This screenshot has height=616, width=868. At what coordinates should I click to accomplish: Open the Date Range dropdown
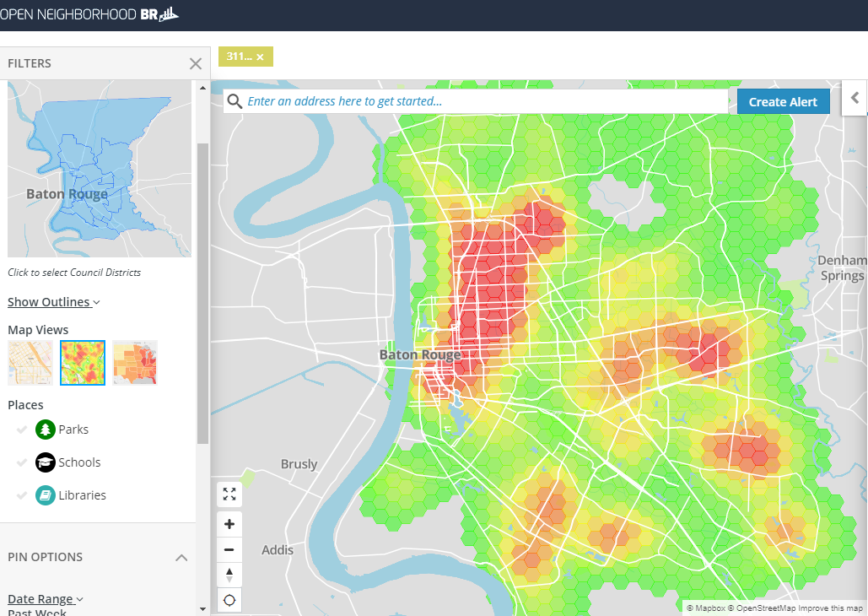point(46,599)
